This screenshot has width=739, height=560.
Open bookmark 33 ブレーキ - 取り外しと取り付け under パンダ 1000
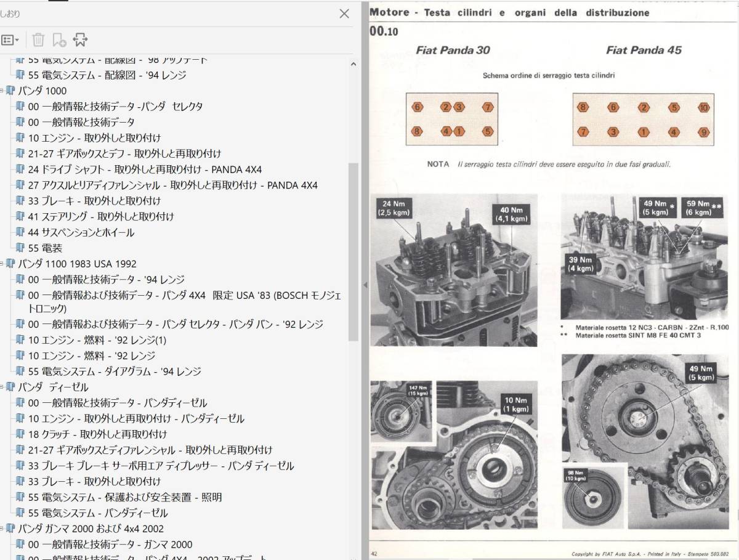point(94,201)
